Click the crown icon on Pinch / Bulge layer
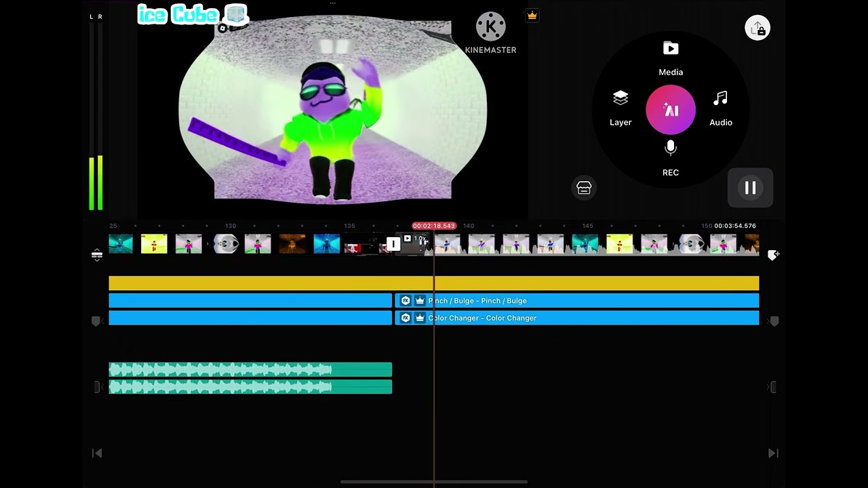The height and width of the screenshot is (488, 868). (420, 300)
